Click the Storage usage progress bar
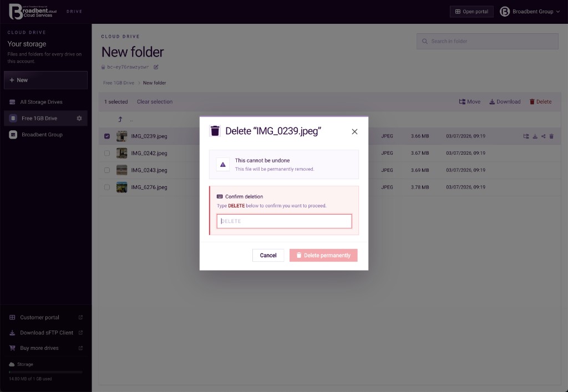 click(45, 371)
